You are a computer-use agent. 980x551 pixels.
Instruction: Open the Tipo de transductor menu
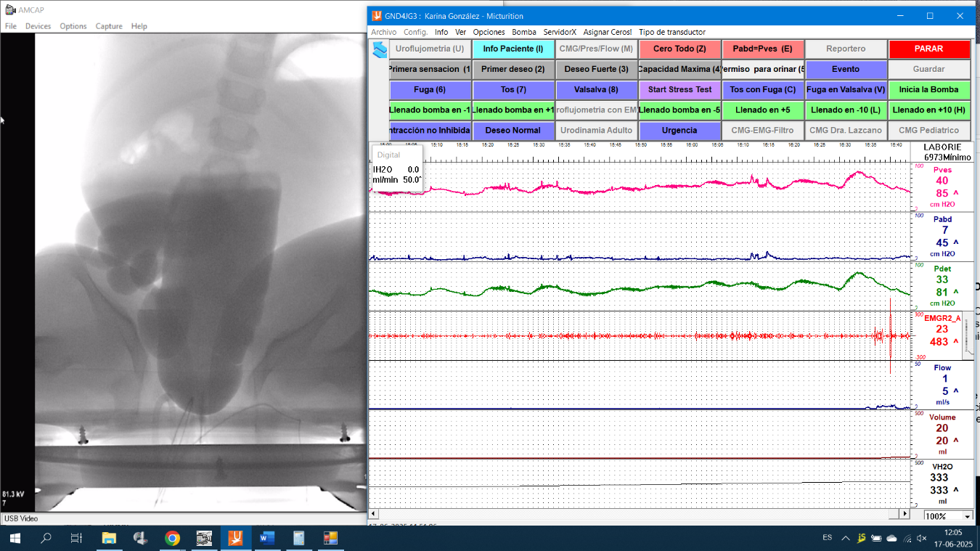coord(671,32)
